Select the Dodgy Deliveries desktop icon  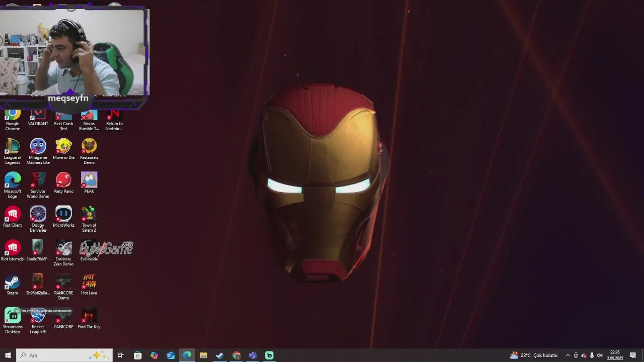[x=38, y=219]
